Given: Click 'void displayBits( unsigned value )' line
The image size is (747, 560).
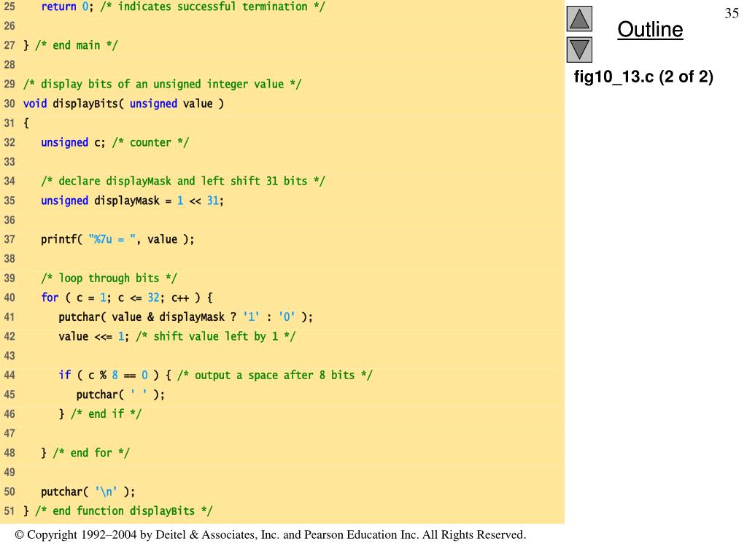Looking at the screenshot, I should 123,104.
